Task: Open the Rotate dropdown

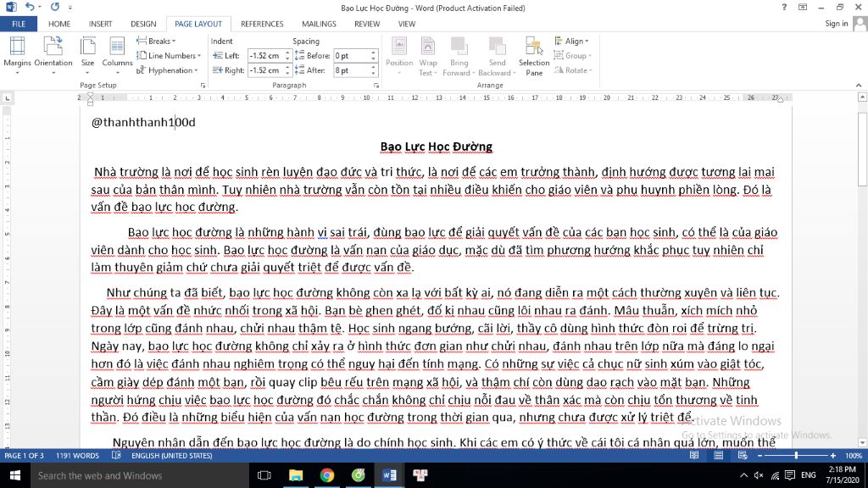Action: (x=573, y=70)
